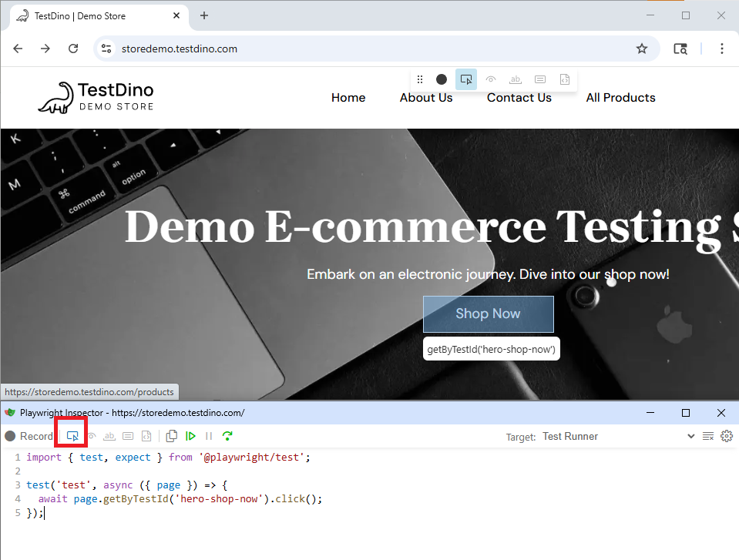739x560 pixels.
Task: Click the green Step over icon
Action: click(227, 436)
